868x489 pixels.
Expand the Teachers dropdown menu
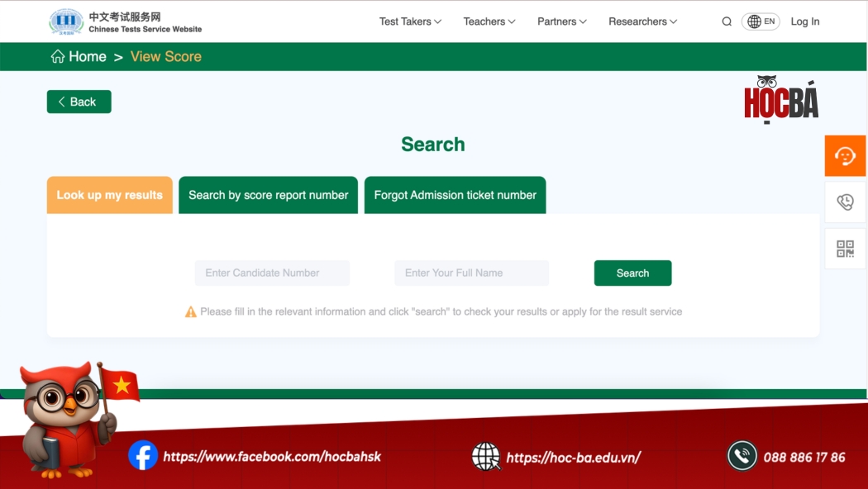pos(489,21)
